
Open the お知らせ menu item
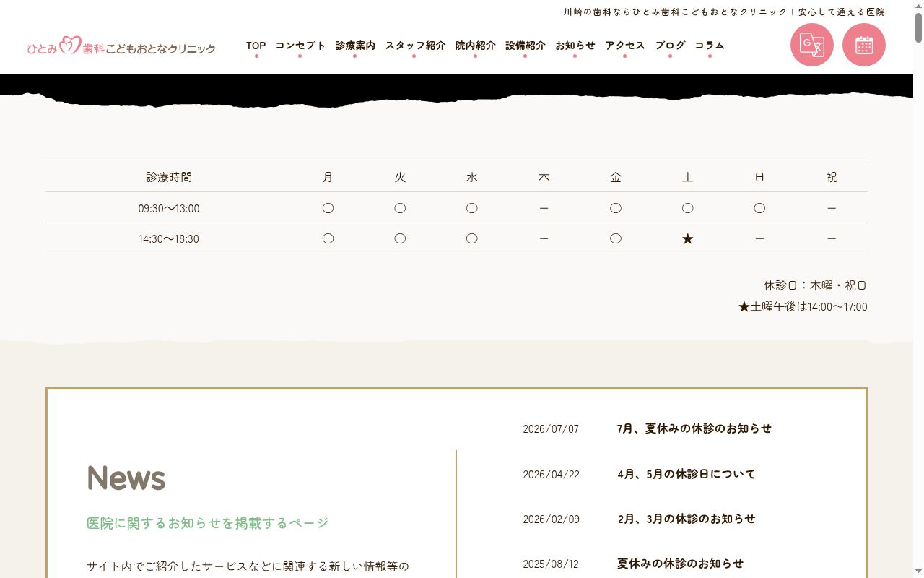click(575, 46)
